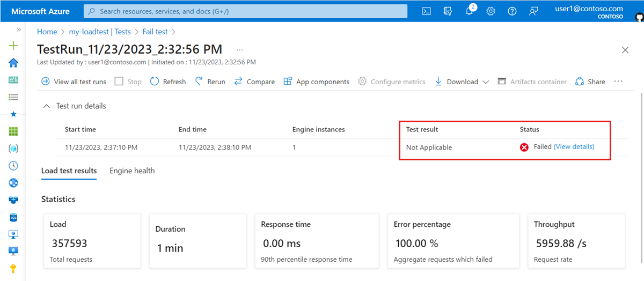644x281 pixels.
Task: Select the Load test results tab
Action: (69, 171)
